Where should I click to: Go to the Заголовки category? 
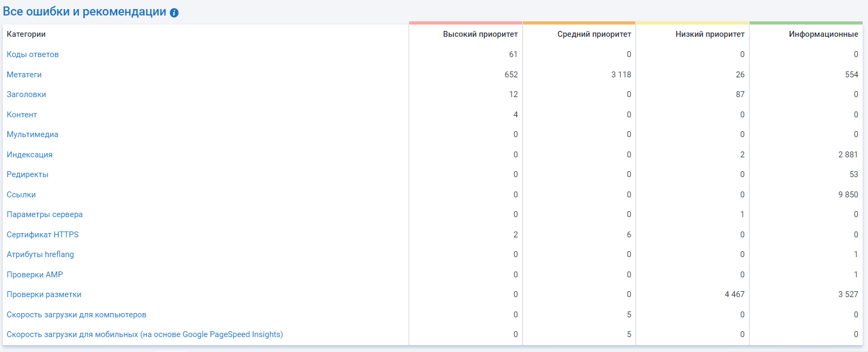[x=26, y=94]
